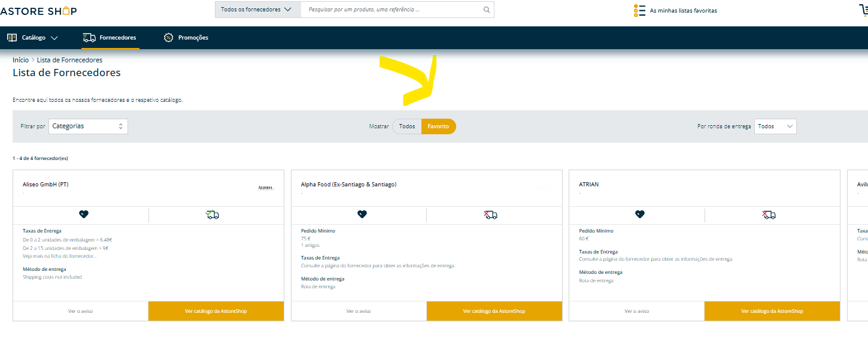Viewport: 868px width, 362px height.
Task: Toggle favorite heart for ATRIAN
Action: coord(640,215)
